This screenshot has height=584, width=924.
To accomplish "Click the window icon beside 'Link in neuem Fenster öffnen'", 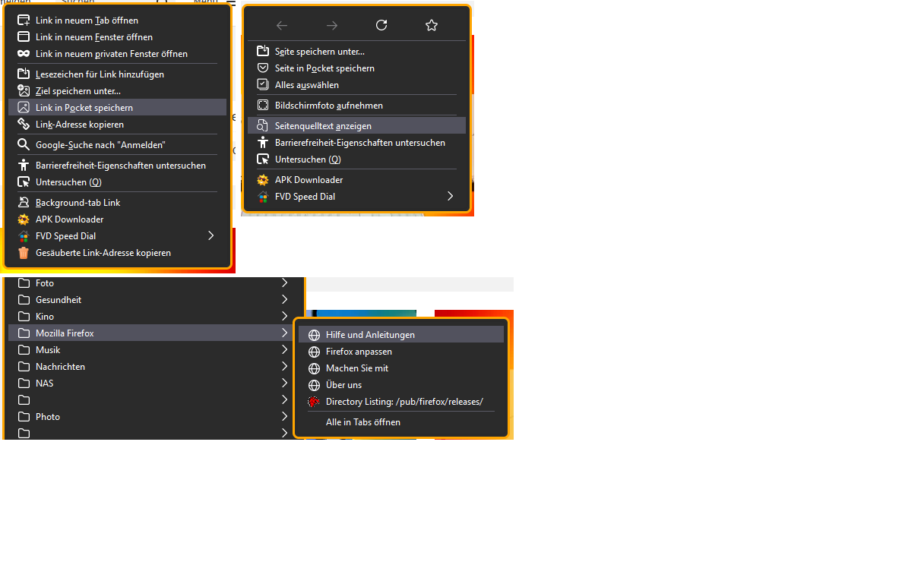I will [x=24, y=36].
